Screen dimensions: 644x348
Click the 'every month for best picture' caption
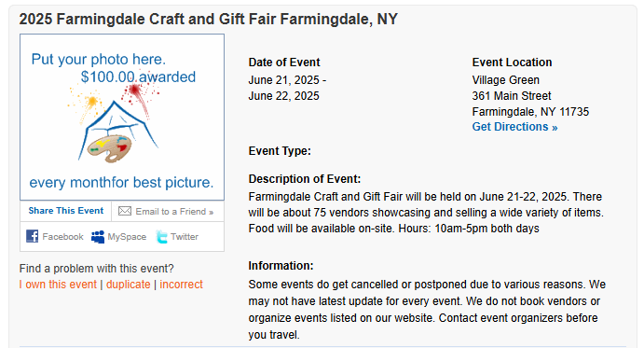tap(121, 182)
